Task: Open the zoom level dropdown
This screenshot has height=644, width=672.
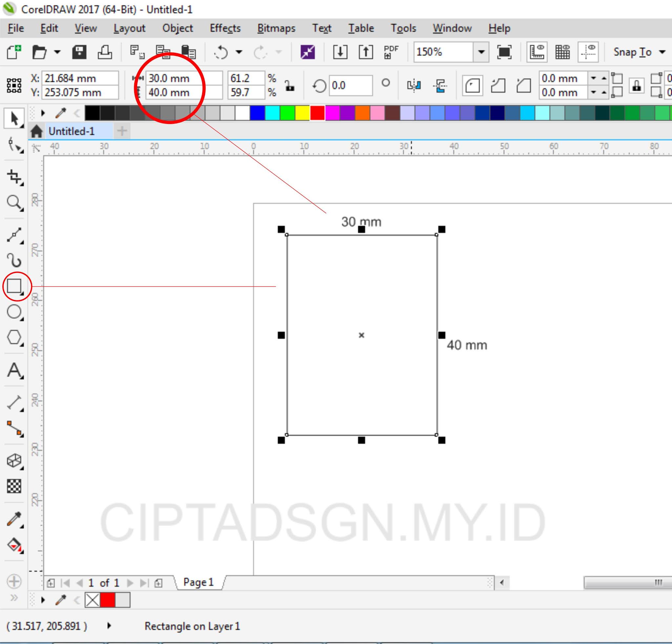Action: [482, 53]
